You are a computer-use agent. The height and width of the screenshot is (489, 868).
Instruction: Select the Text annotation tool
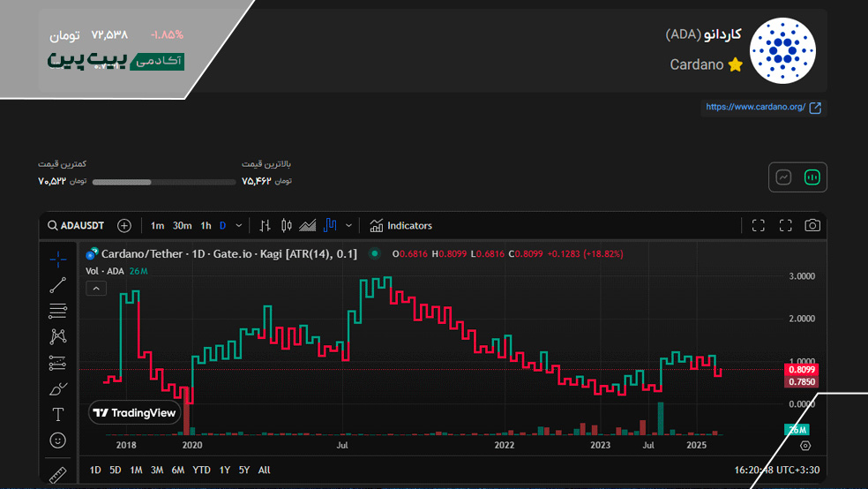58,414
